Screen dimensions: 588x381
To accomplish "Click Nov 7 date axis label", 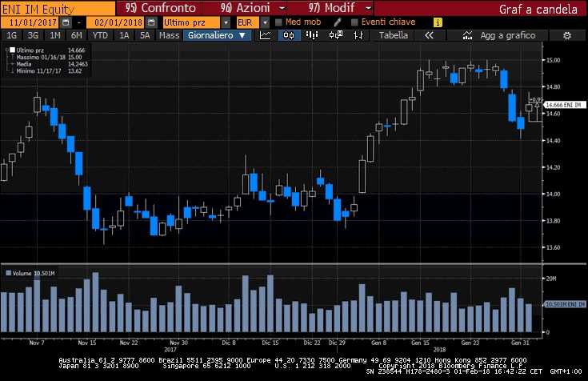I will 37,343.
